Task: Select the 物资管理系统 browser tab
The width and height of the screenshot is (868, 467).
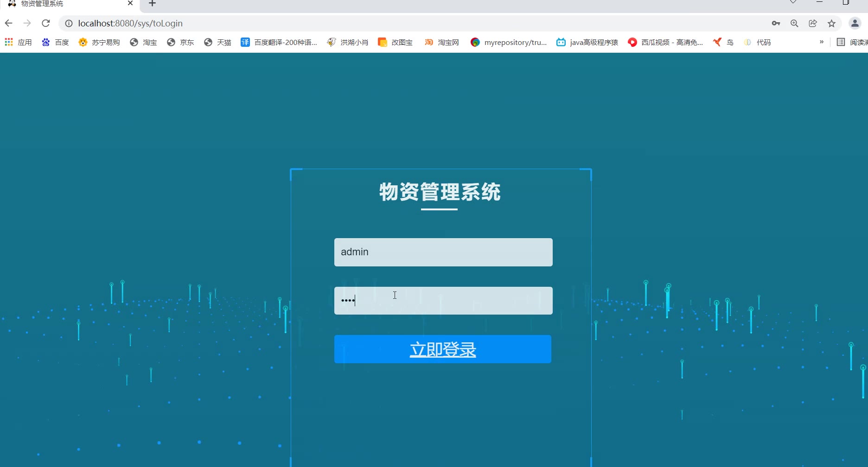Action: click(x=70, y=4)
